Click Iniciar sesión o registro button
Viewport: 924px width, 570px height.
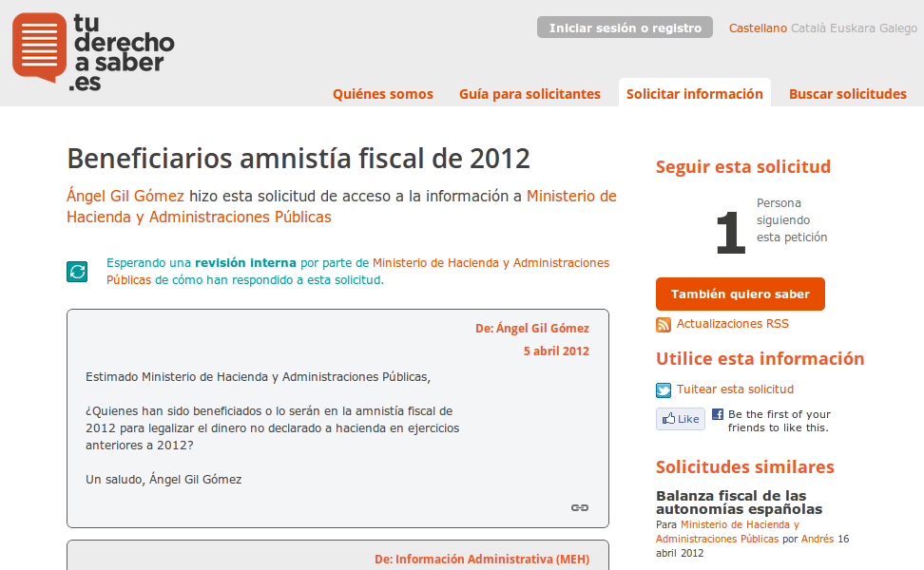point(625,28)
